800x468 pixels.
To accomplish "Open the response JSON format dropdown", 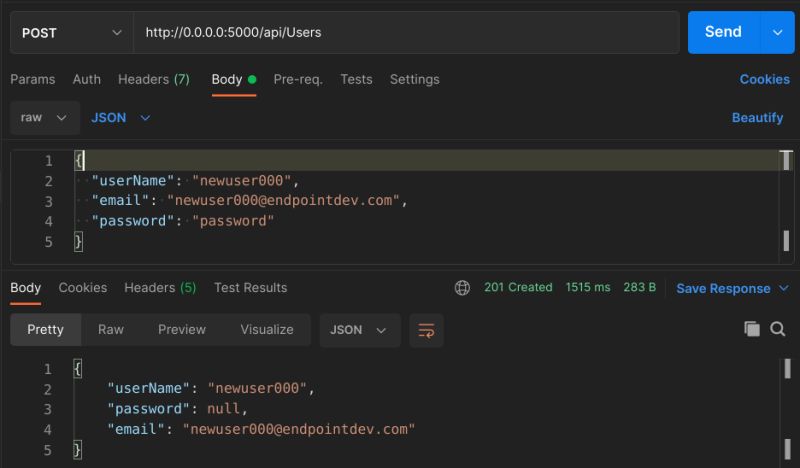I will (360, 330).
